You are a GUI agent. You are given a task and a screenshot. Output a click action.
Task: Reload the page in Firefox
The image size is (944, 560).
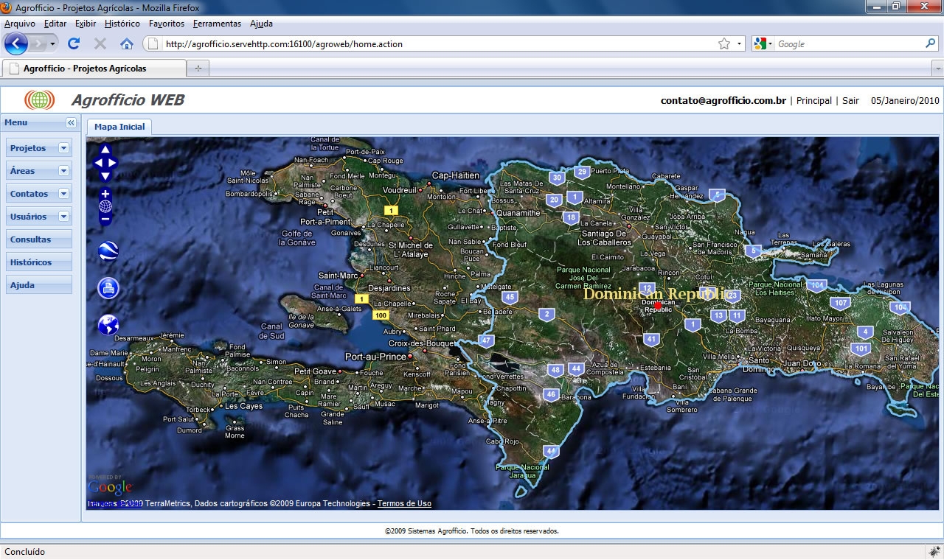[x=74, y=43]
